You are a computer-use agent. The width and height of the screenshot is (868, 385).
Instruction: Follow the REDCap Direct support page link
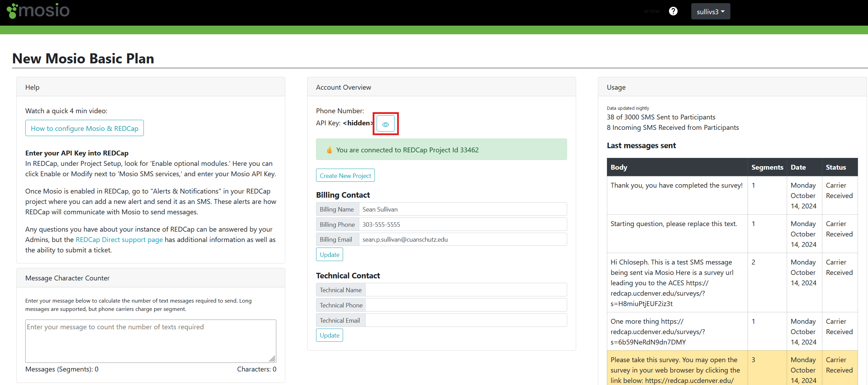pos(119,240)
